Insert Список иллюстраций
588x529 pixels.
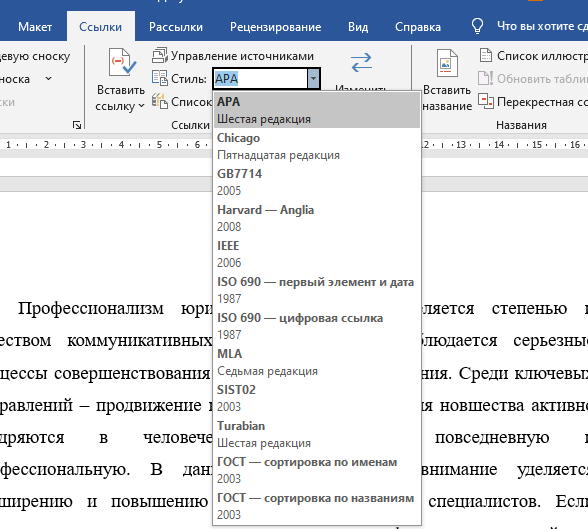pos(542,56)
